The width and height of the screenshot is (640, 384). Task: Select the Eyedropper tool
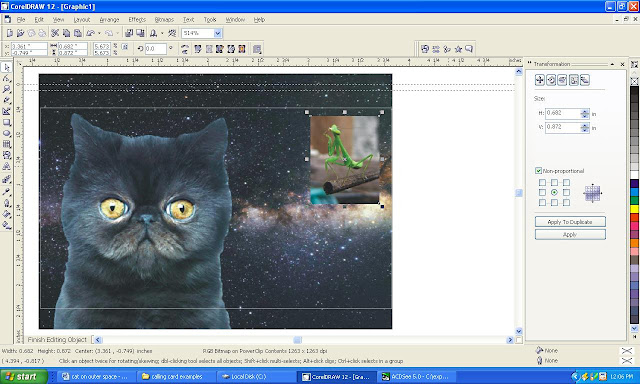click(7, 191)
